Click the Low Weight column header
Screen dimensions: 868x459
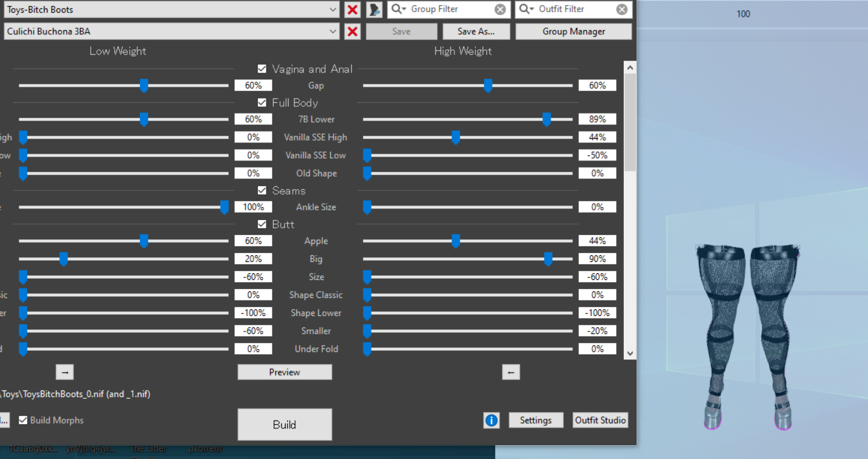(118, 51)
